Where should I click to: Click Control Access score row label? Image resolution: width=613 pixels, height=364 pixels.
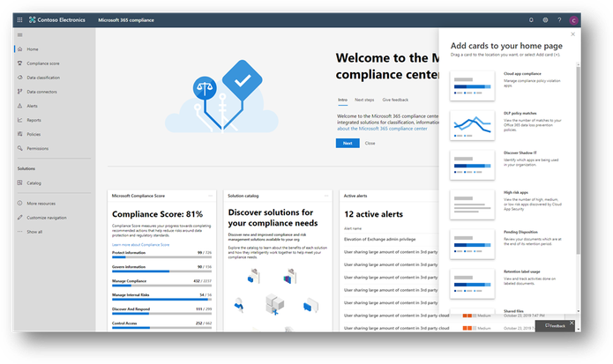[124, 323]
